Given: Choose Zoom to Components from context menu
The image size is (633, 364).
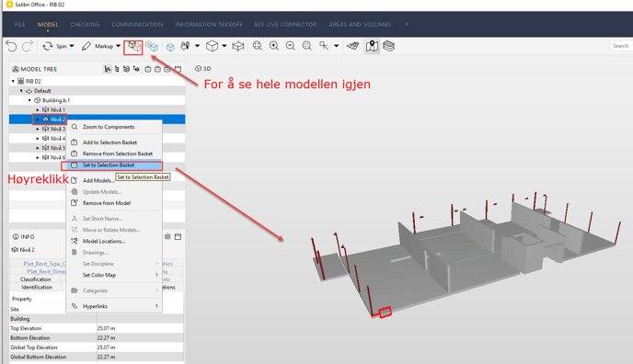Looking at the screenshot, I should click(x=114, y=127).
